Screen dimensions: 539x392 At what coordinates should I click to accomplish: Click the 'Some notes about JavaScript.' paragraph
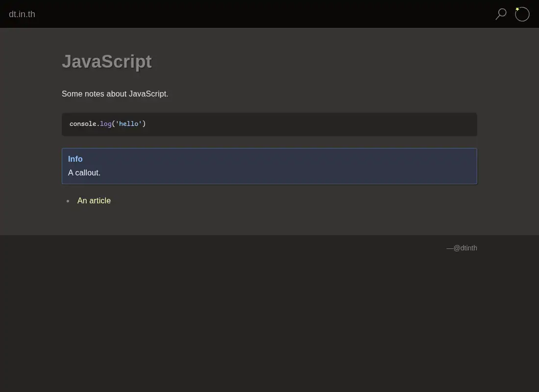tap(115, 94)
